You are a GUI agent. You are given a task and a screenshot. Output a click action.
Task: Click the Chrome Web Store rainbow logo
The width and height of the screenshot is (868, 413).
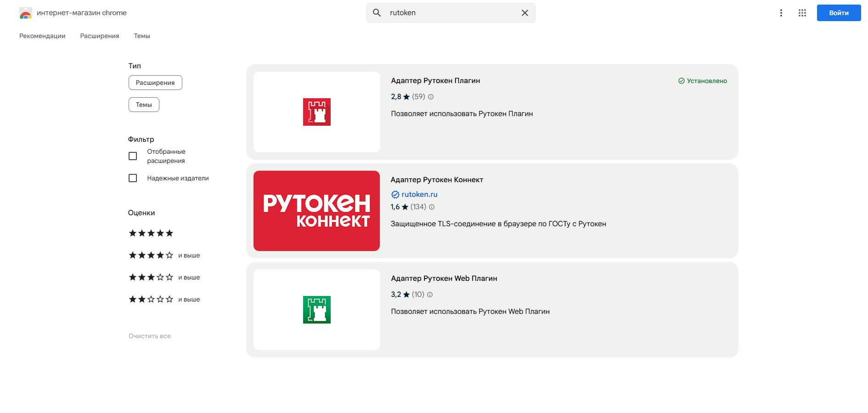[26, 13]
